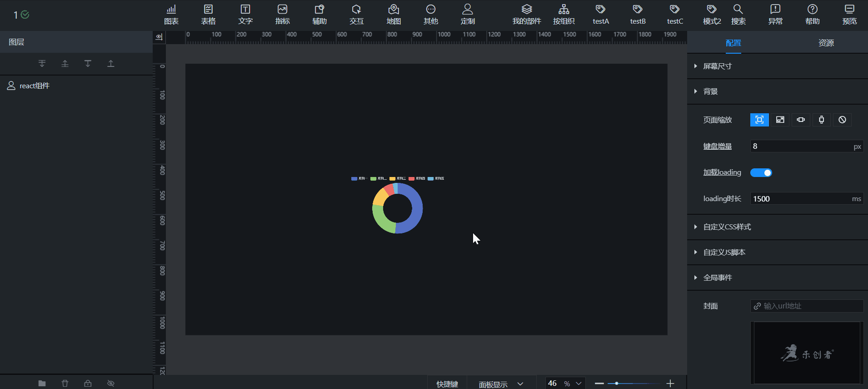Open the 面板显示 dropdown
The height and width of the screenshot is (389, 868).
[501, 384]
